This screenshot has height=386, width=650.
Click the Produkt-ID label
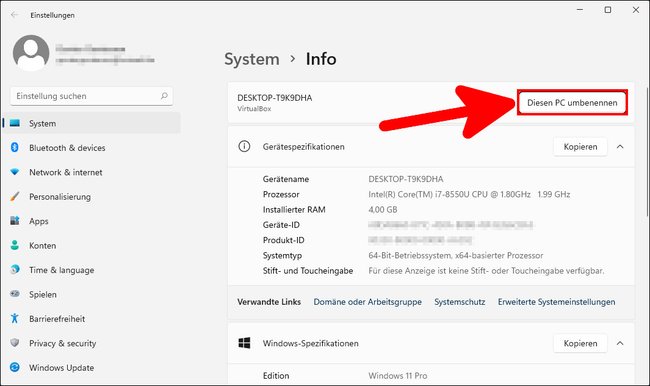tap(284, 240)
